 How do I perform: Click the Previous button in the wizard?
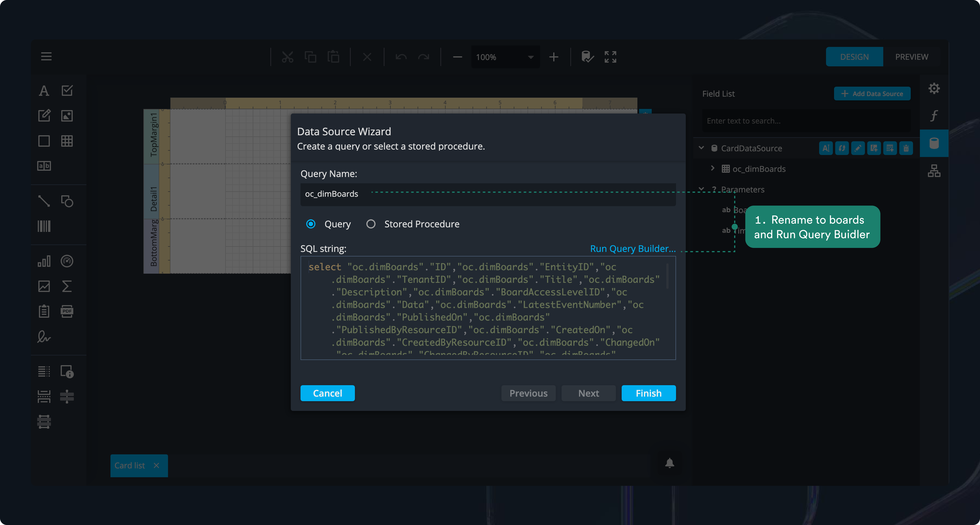tap(528, 393)
